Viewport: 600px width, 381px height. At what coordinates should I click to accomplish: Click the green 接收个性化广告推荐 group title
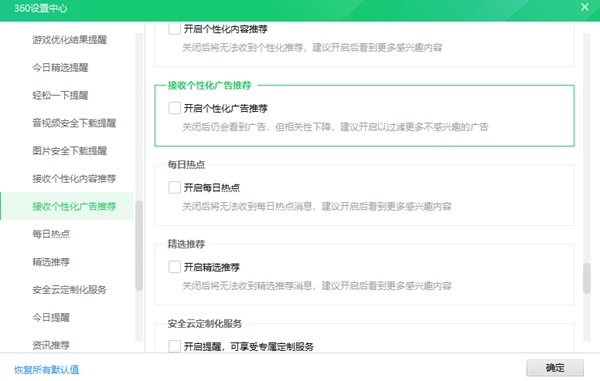click(x=209, y=85)
